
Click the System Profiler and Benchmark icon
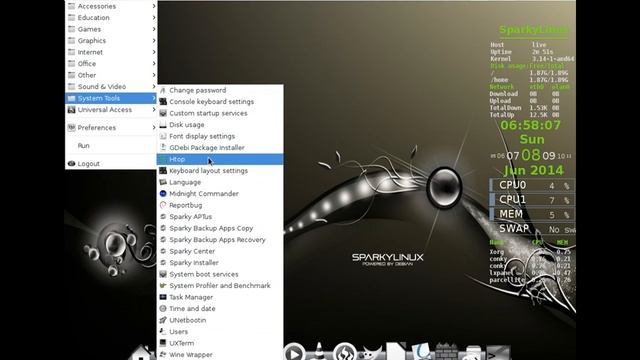(163, 286)
